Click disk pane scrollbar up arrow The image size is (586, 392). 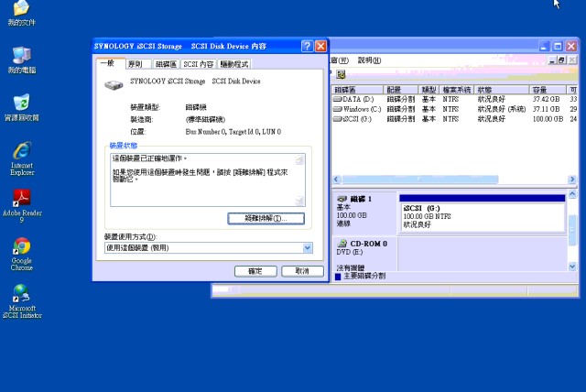pos(572,194)
